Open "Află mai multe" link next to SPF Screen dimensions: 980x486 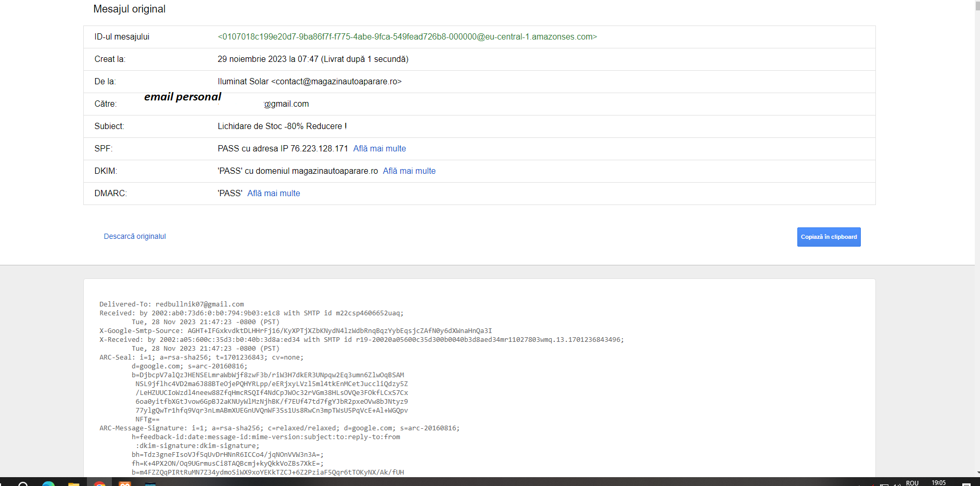click(379, 149)
